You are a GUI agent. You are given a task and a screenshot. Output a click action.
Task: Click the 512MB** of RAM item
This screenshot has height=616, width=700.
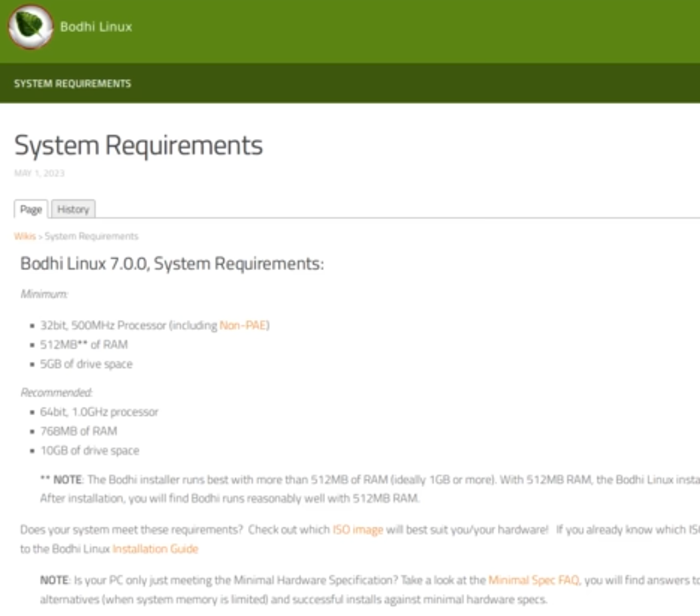[x=84, y=345]
